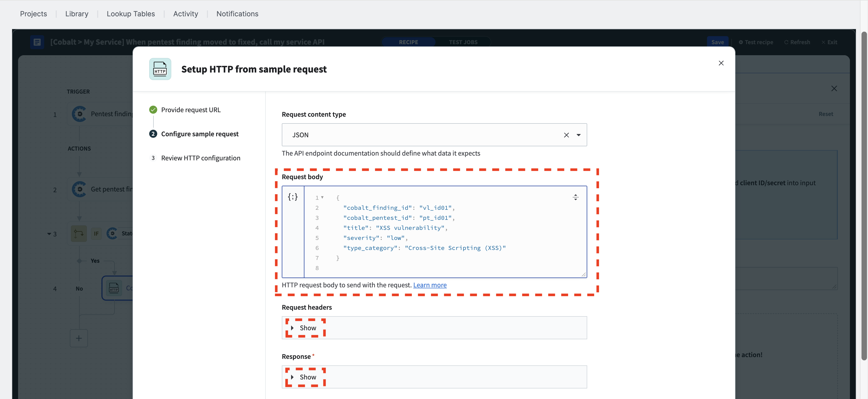
Task: Click the IF label in step 3
Action: coord(96,234)
